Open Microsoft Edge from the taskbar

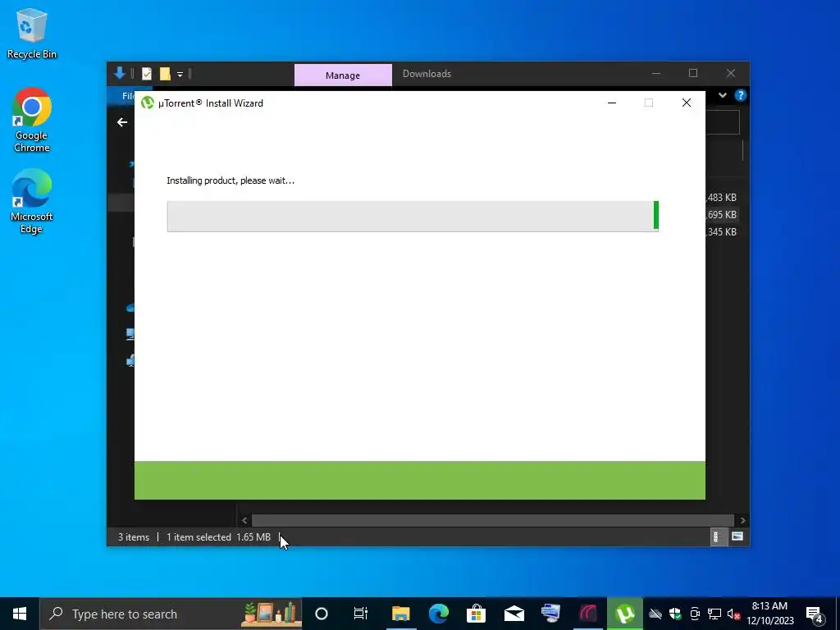pyautogui.click(x=438, y=614)
